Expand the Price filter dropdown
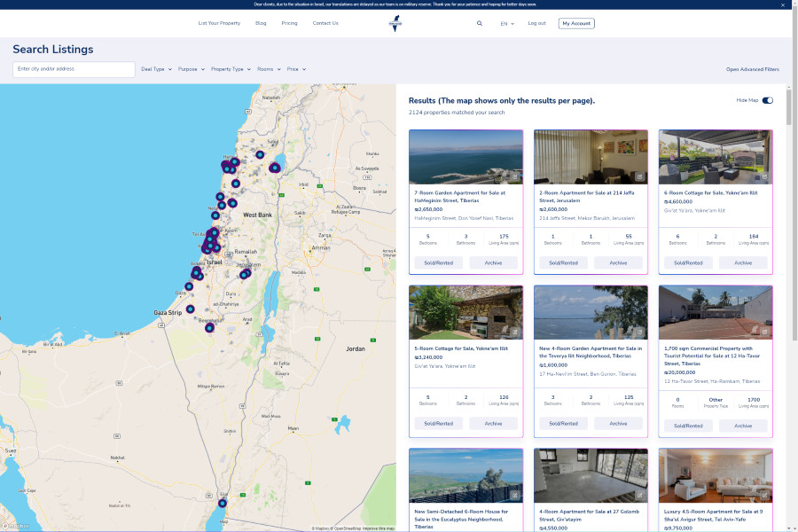Screen dimensions: 798x532 295,69
